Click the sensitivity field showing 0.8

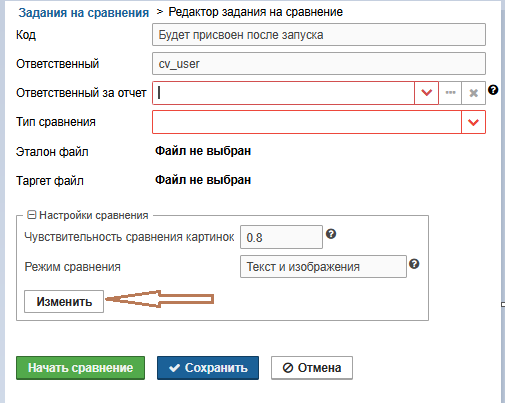281,237
